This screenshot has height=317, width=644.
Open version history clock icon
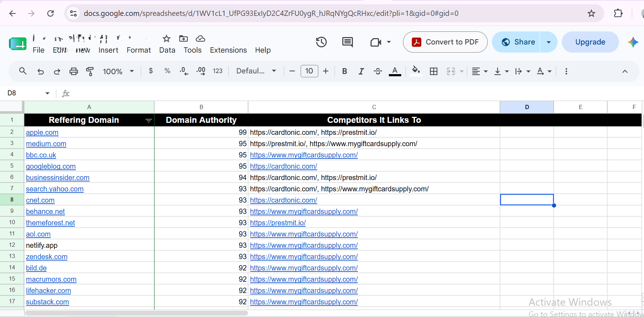point(321,42)
